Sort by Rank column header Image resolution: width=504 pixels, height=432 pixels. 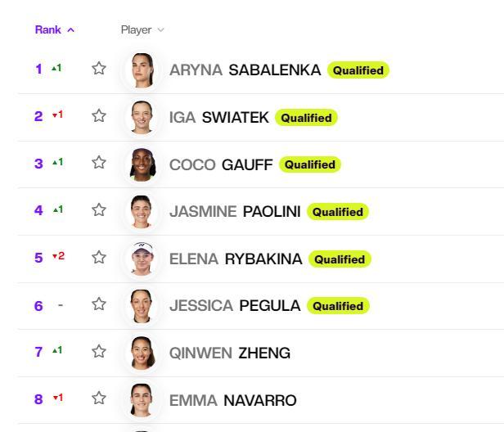pos(48,30)
